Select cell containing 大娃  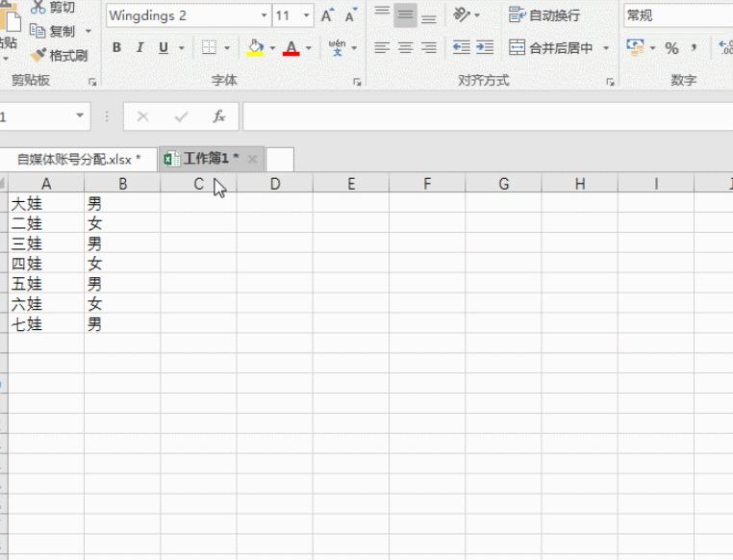[x=46, y=203]
